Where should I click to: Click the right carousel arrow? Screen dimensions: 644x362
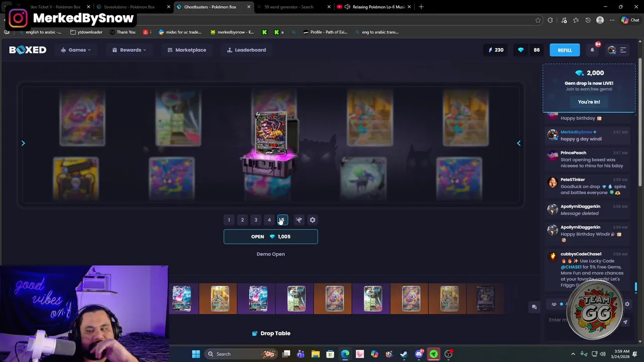[x=519, y=143]
